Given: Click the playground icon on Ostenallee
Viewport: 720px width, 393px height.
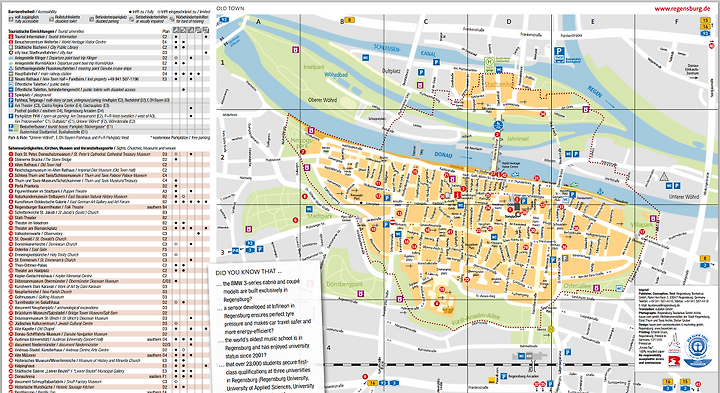Looking at the screenshot, I should click(x=596, y=288).
